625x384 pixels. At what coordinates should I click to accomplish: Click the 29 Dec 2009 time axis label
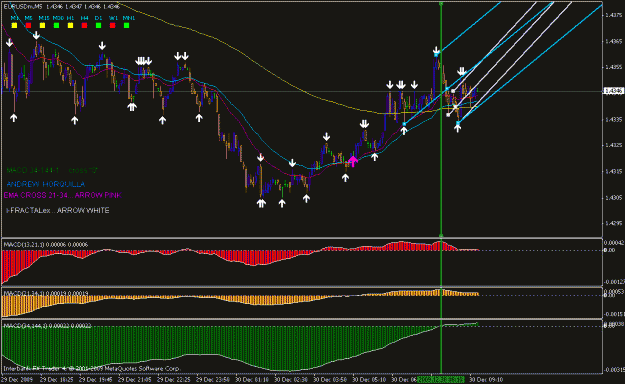(x=17, y=380)
